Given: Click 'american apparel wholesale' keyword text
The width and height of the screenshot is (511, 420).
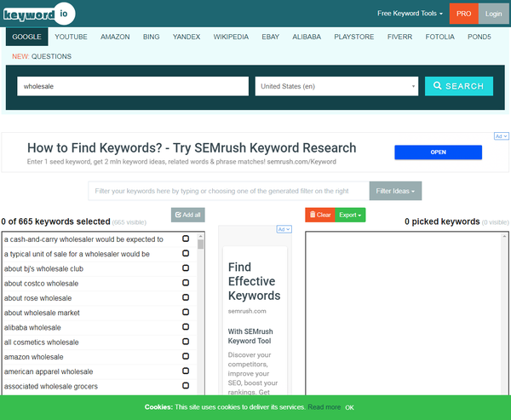Looking at the screenshot, I should 49,371.
